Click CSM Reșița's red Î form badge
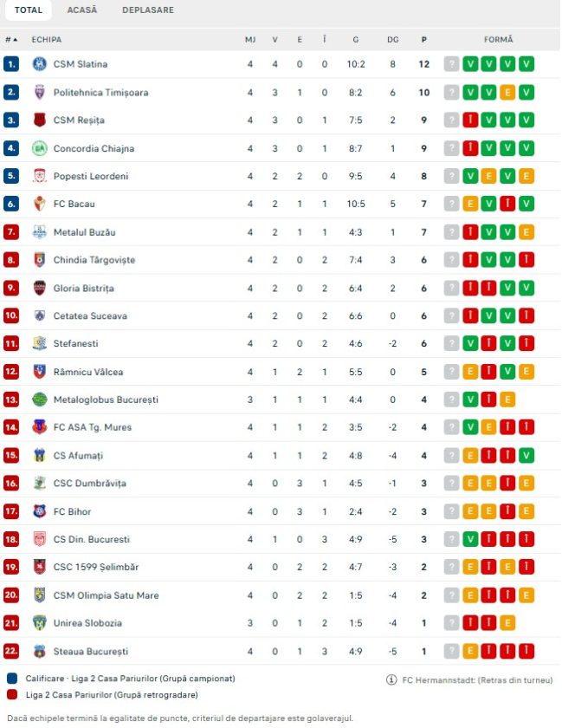The image size is (562, 728). coord(470,120)
